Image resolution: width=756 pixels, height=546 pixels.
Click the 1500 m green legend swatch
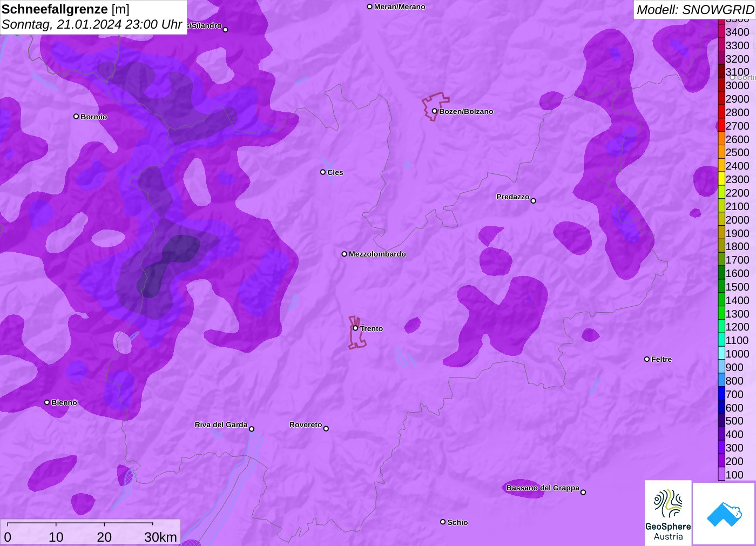(721, 287)
